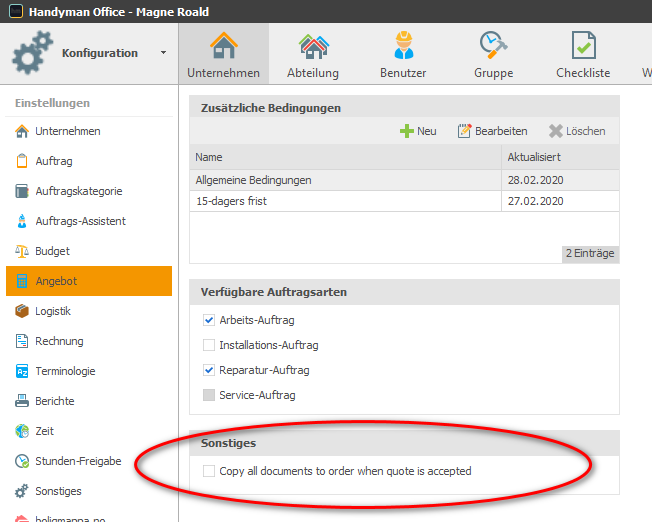
Task: Enable the Installations-Auftrag checkbox
Action: click(209, 346)
